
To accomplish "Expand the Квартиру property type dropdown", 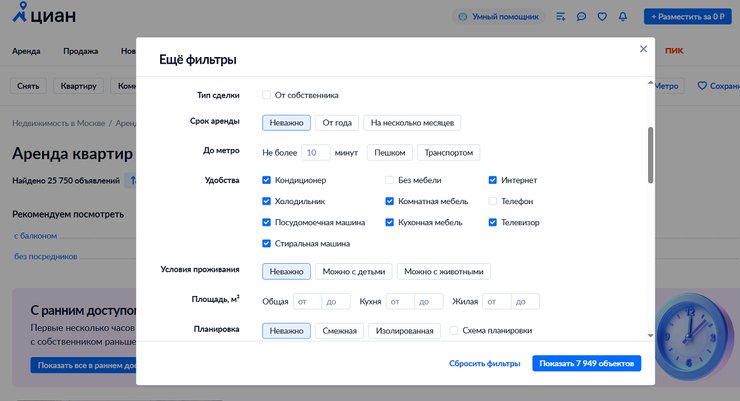I will [x=77, y=86].
